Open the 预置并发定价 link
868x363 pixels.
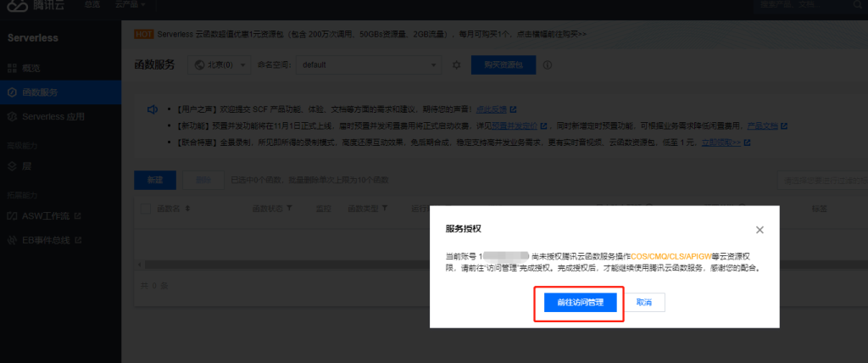pos(515,126)
